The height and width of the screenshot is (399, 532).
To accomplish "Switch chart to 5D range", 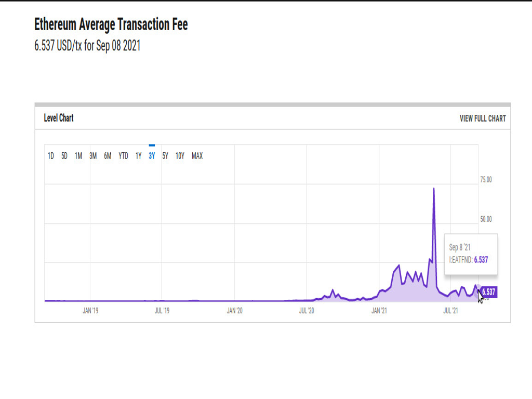I will point(64,156).
